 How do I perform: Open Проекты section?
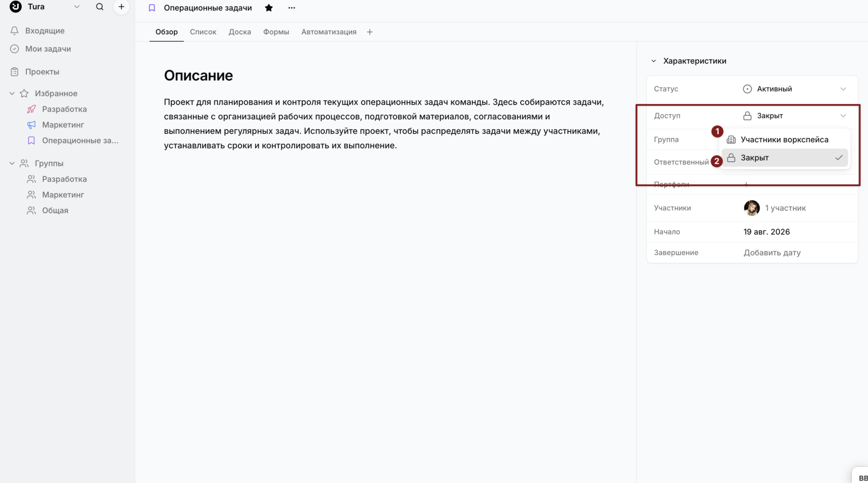click(x=42, y=71)
